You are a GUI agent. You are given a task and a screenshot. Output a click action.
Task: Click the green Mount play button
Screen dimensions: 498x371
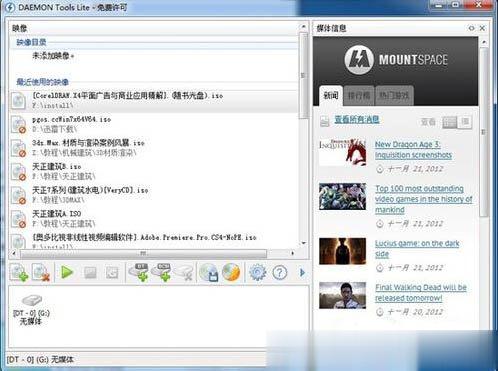coord(67,272)
